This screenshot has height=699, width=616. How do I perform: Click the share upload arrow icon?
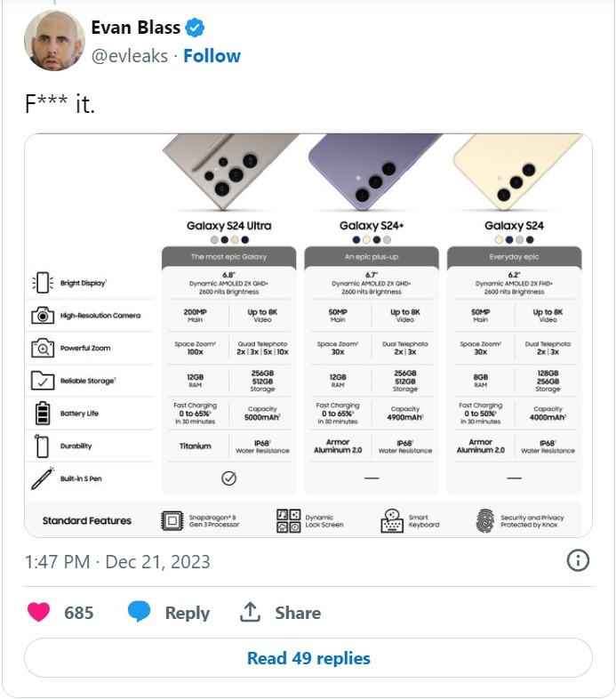point(250,612)
